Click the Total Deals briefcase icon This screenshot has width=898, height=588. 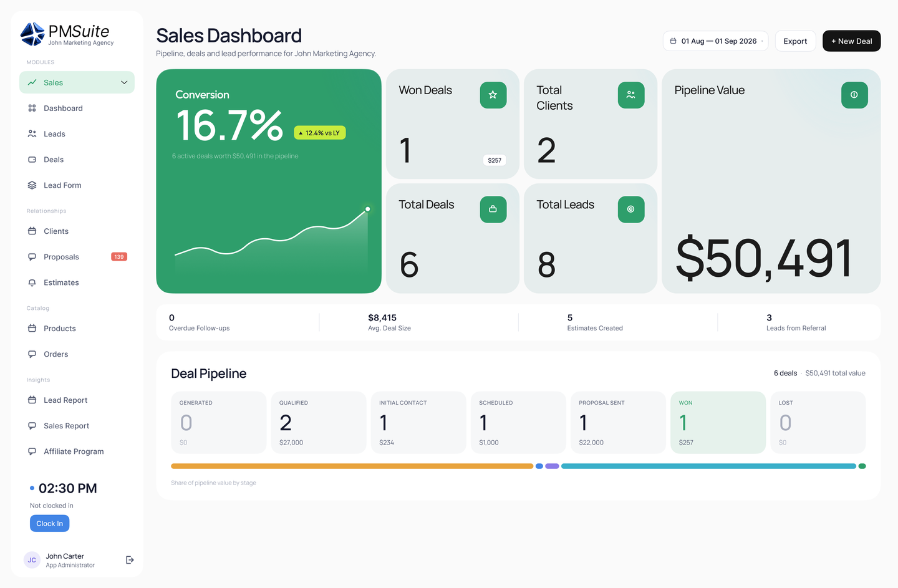(493, 210)
